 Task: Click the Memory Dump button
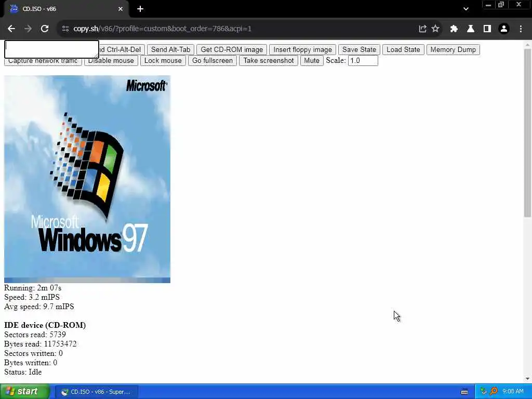tap(453, 49)
